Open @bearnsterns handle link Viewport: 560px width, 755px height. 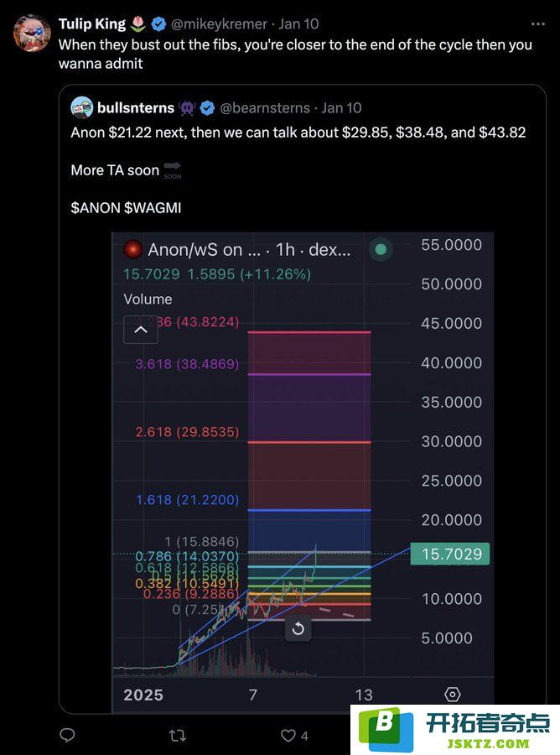tap(264, 108)
